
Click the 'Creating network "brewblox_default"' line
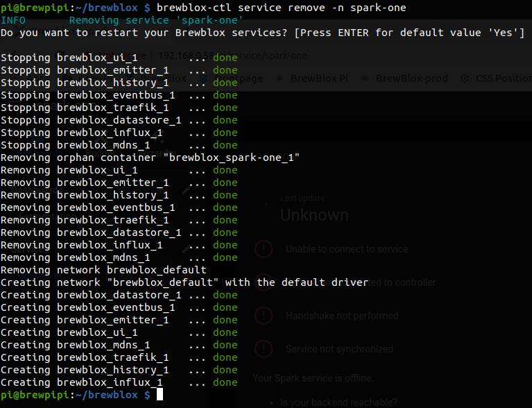pos(185,282)
